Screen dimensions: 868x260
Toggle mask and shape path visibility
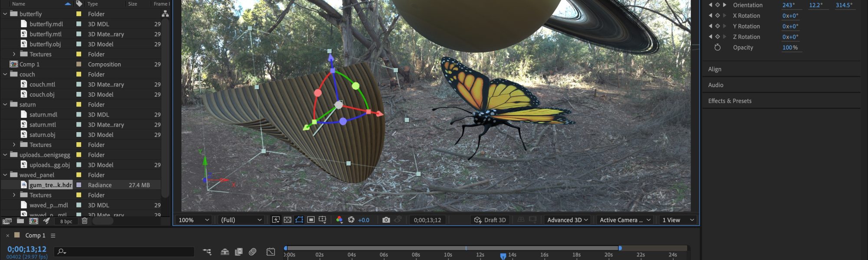click(299, 220)
